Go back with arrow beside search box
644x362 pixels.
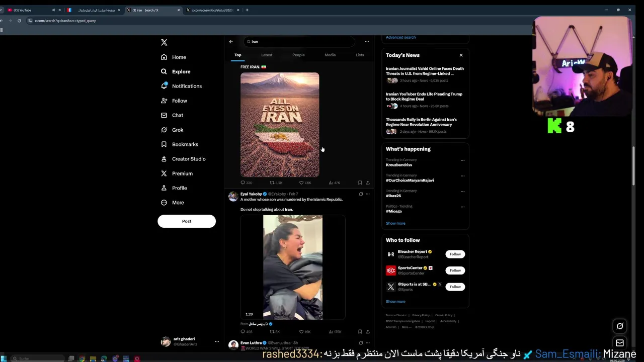(x=231, y=42)
